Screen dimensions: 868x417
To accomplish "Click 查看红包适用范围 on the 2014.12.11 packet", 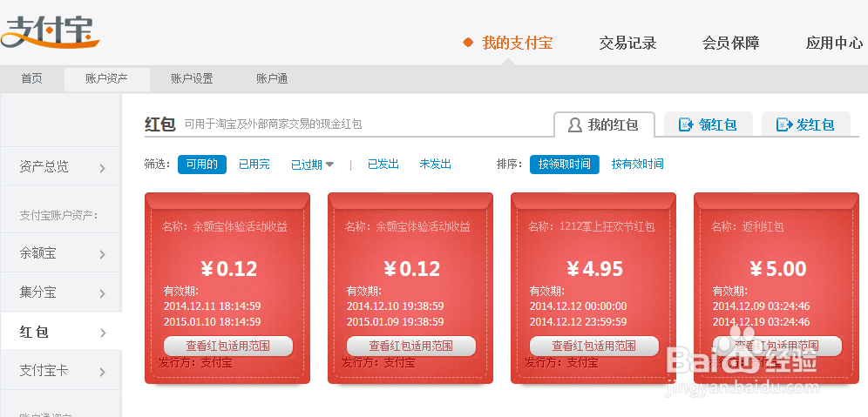I will coord(228,346).
